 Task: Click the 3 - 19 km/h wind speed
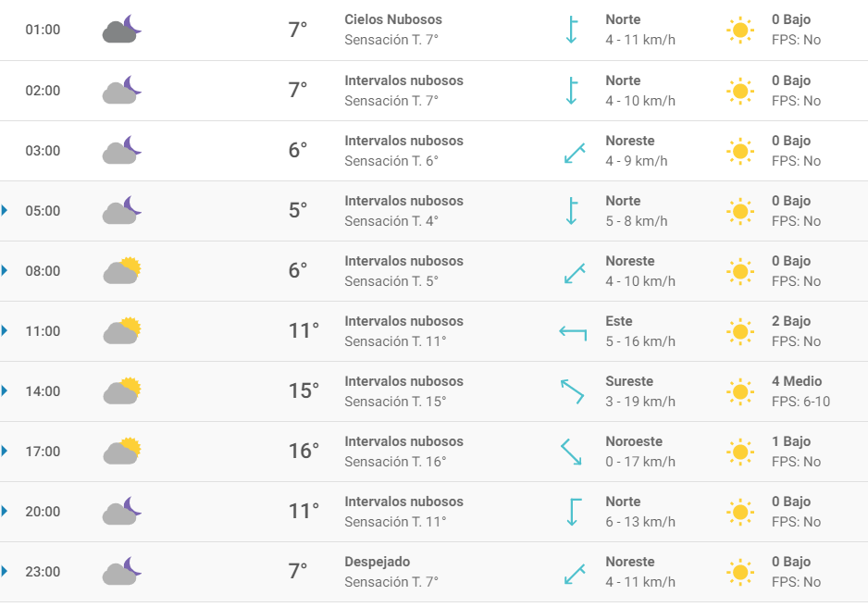(640, 402)
